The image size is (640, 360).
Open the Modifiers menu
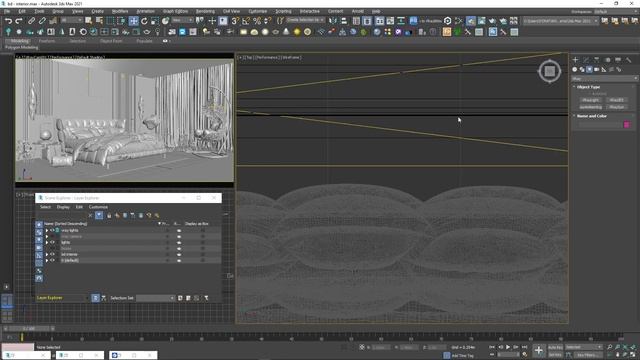120,11
